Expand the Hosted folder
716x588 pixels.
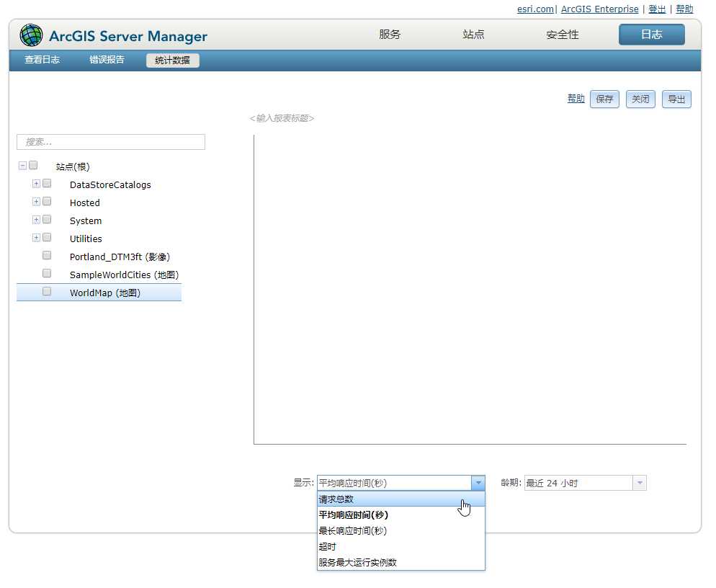click(36, 201)
